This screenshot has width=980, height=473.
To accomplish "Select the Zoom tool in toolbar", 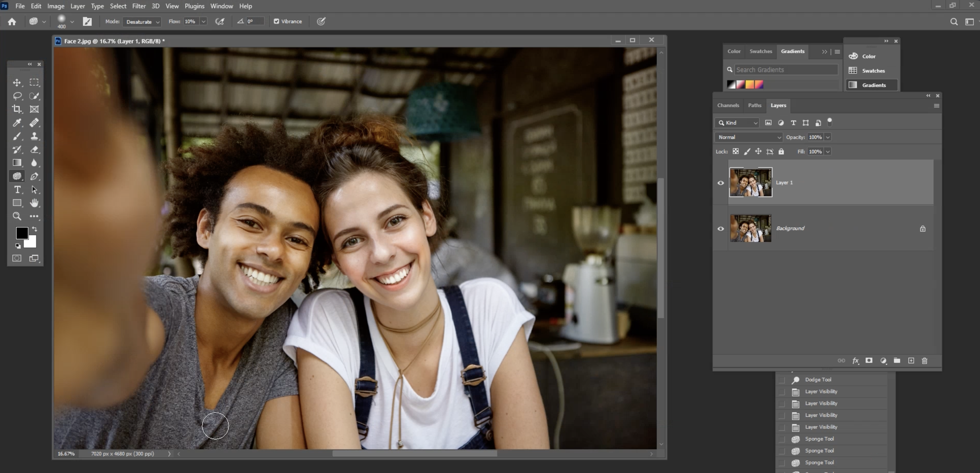I will pos(17,216).
